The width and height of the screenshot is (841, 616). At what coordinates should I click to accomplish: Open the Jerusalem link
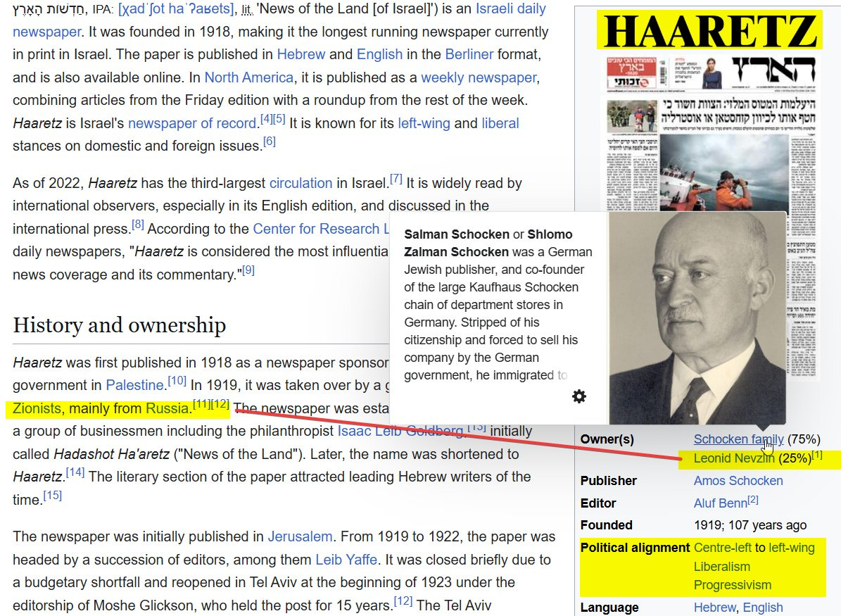point(300,536)
